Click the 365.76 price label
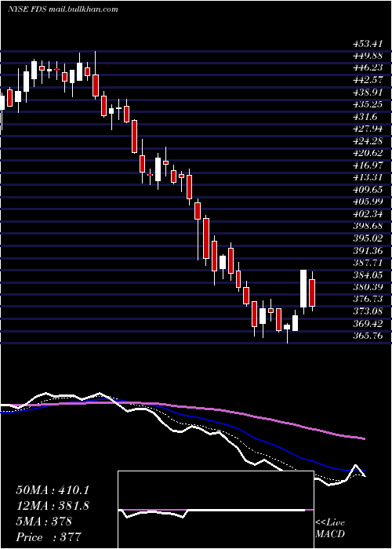 click(x=368, y=336)
